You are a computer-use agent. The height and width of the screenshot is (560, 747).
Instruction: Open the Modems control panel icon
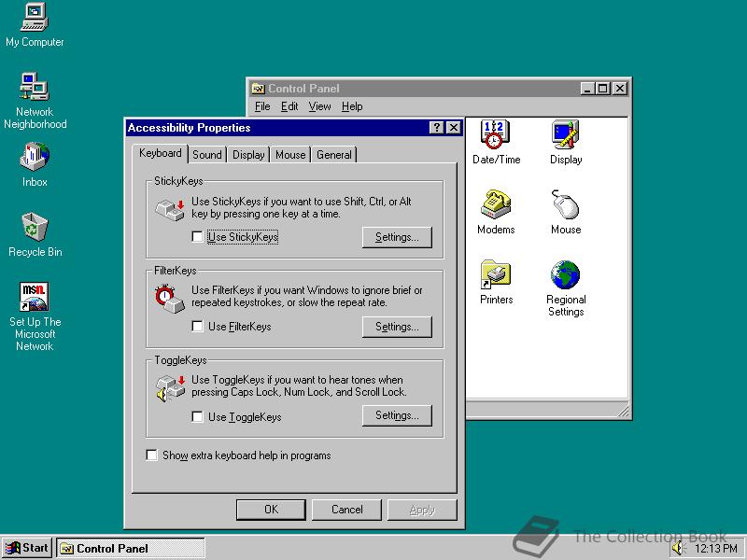point(494,205)
